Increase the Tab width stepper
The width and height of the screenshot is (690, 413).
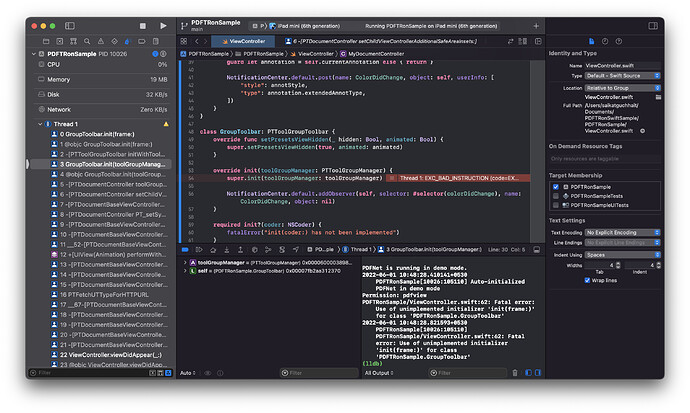point(618,263)
